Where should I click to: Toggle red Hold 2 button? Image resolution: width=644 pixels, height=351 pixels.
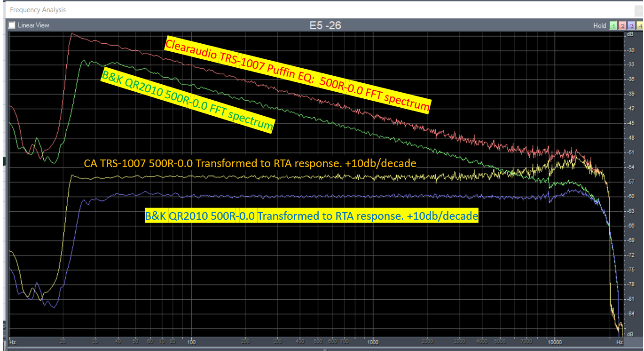pyautogui.click(x=622, y=26)
